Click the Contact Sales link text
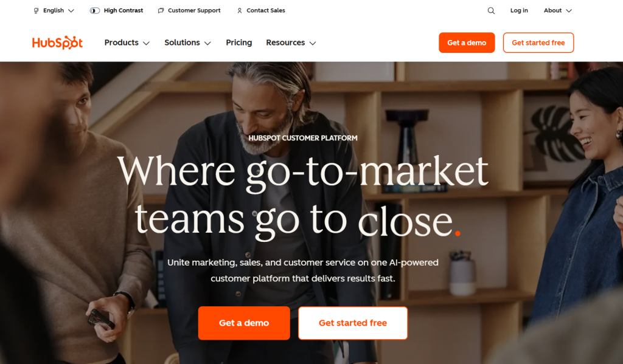This screenshot has height=364, width=623. pos(266,11)
